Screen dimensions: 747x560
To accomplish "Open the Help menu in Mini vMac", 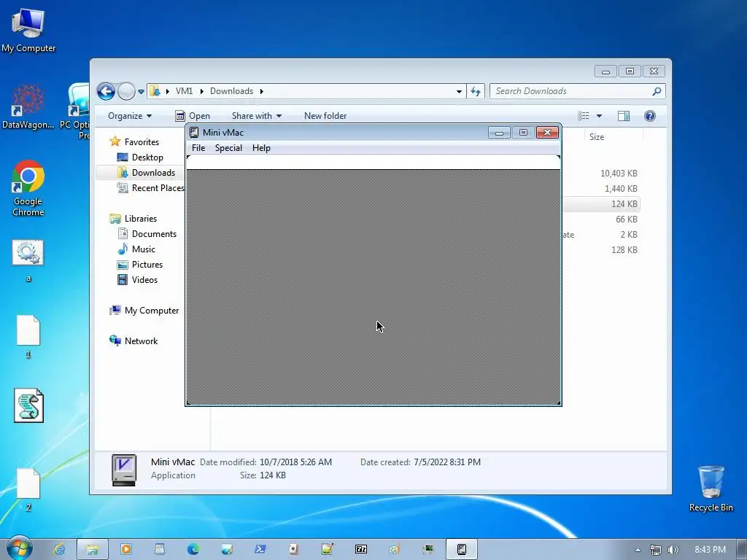I will [261, 148].
